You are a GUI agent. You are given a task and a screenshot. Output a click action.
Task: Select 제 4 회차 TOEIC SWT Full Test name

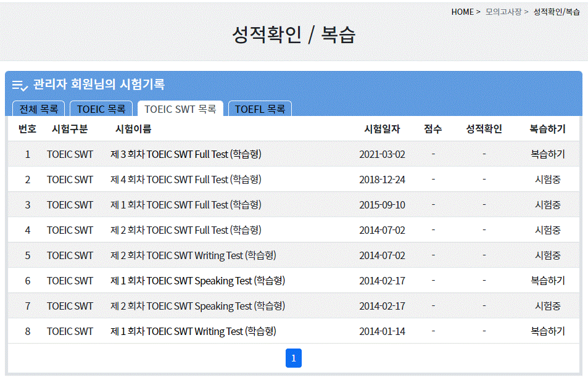pos(186,180)
